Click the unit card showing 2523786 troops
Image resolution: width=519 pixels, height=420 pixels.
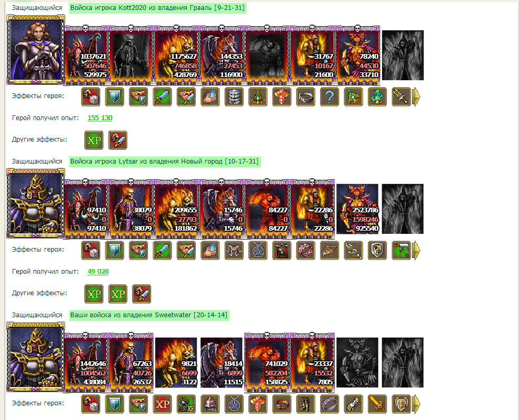[x=357, y=209]
